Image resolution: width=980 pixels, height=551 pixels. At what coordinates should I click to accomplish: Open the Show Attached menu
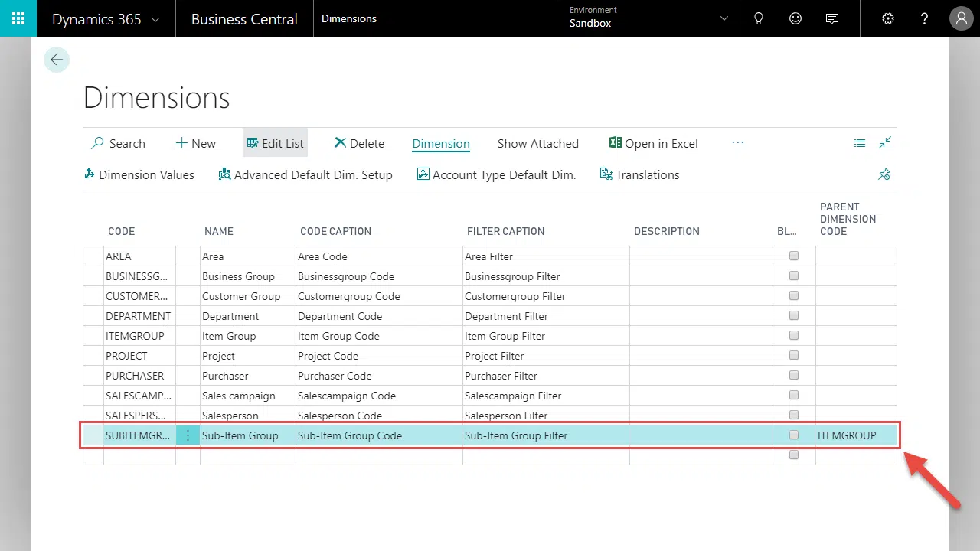coord(537,143)
